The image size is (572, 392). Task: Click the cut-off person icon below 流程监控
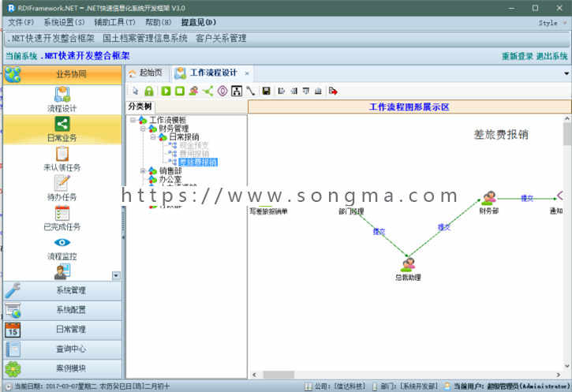coord(62,272)
